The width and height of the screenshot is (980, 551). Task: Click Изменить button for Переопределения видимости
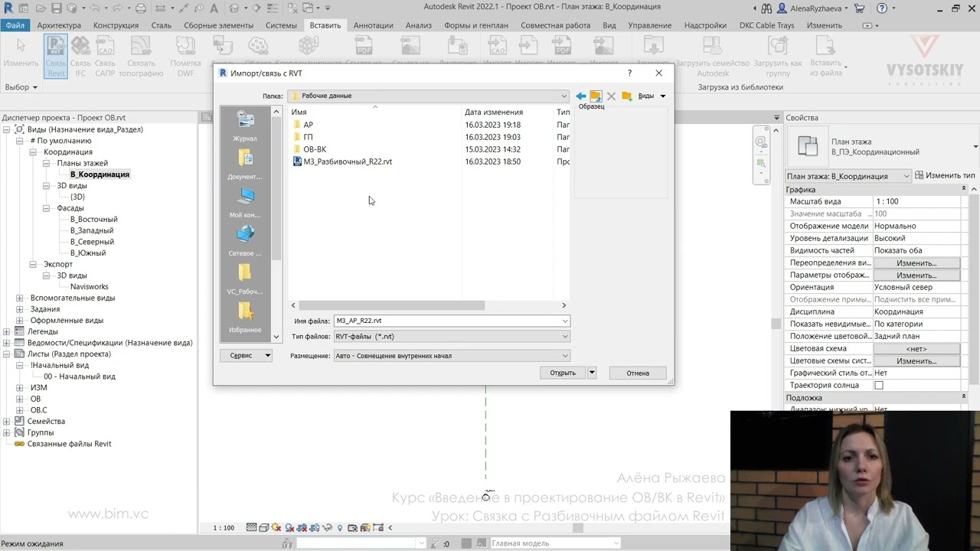point(916,263)
